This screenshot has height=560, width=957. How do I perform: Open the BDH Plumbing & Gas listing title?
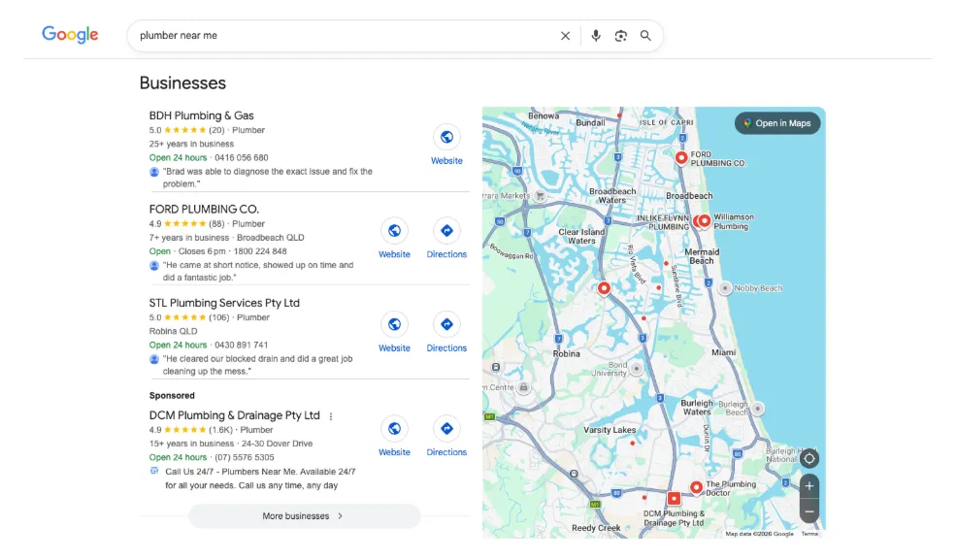[x=202, y=115]
